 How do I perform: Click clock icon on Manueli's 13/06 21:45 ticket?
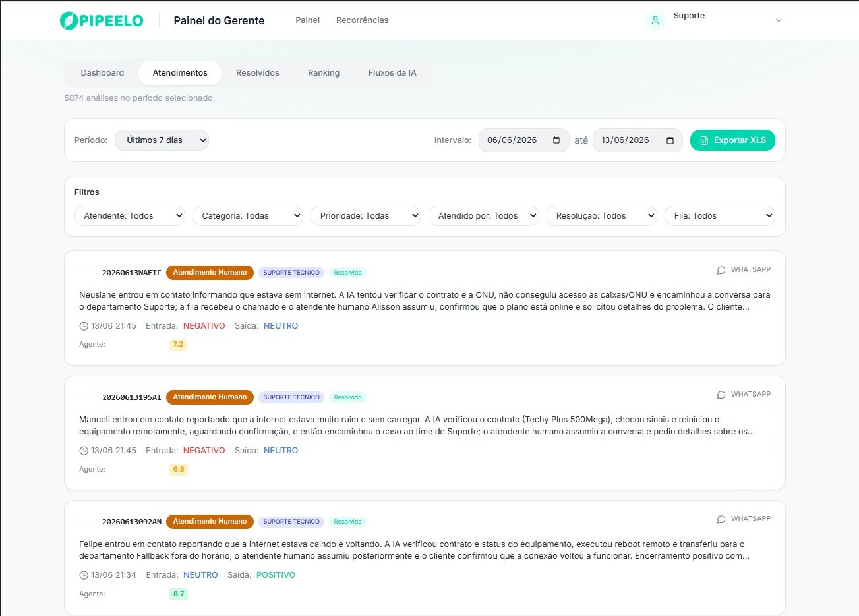click(x=84, y=451)
